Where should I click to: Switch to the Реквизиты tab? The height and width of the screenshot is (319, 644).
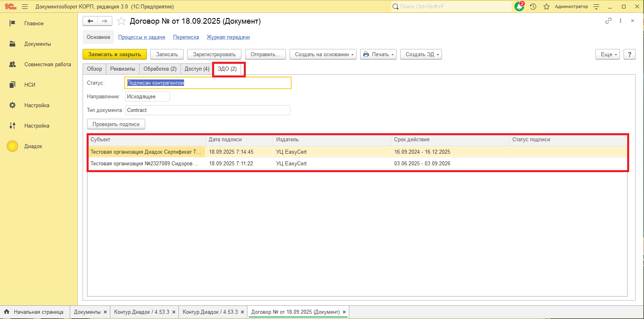(122, 69)
